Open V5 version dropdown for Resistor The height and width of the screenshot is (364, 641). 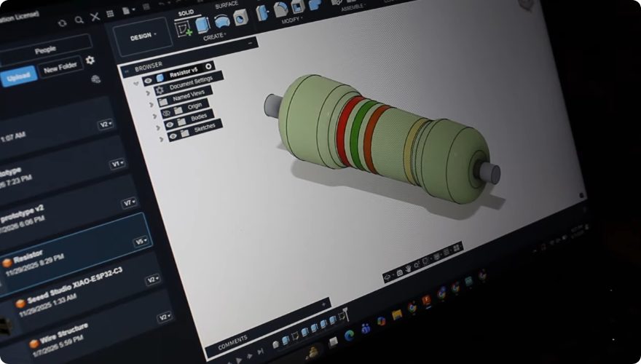tap(141, 242)
